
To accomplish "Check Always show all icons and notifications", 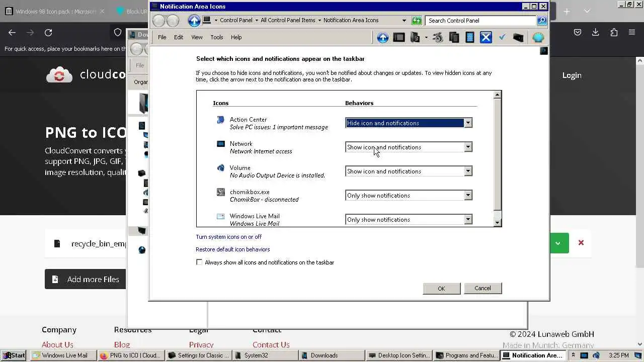I will click(199, 262).
